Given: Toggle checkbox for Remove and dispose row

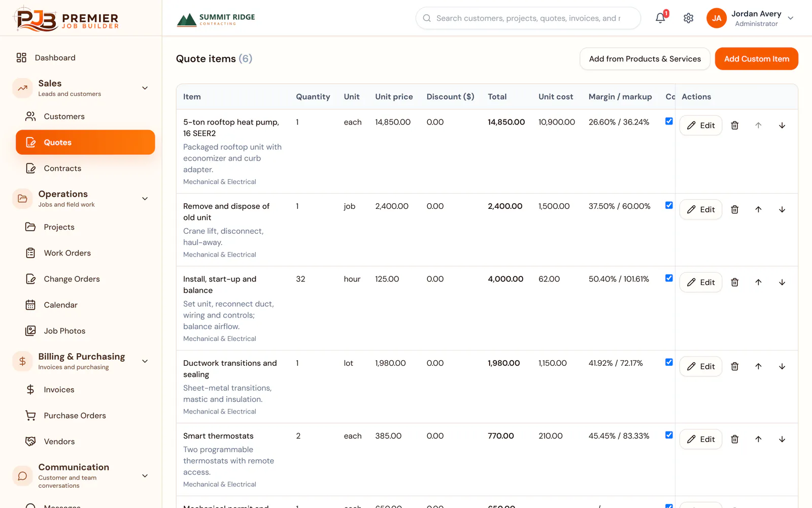Looking at the screenshot, I should click(x=669, y=205).
